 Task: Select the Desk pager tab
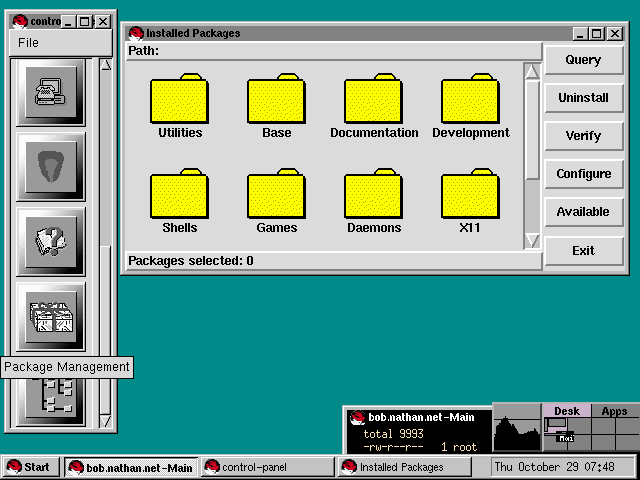567,411
